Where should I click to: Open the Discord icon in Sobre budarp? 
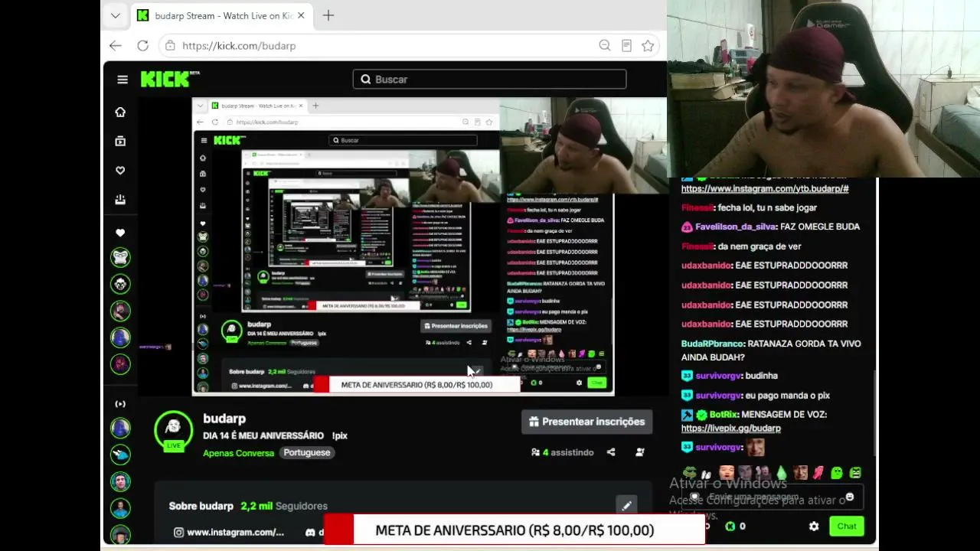point(310,533)
